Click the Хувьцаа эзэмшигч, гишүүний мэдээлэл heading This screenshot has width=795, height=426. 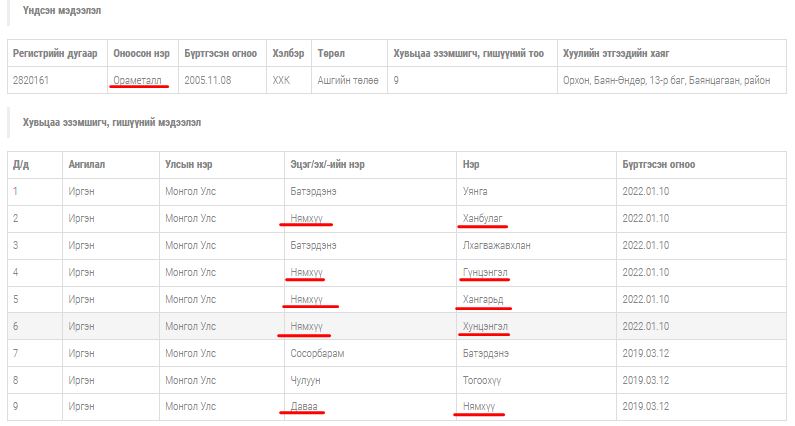click(x=111, y=122)
